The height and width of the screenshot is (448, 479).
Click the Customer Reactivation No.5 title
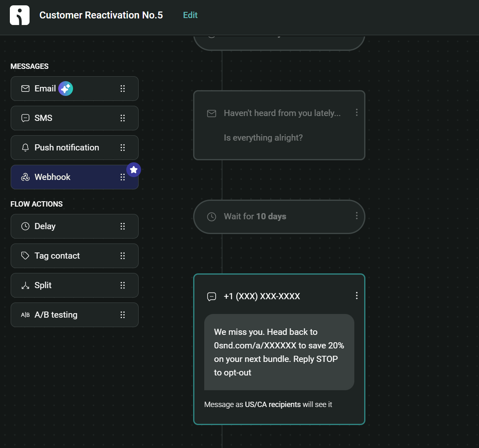(x=101, y=15)
